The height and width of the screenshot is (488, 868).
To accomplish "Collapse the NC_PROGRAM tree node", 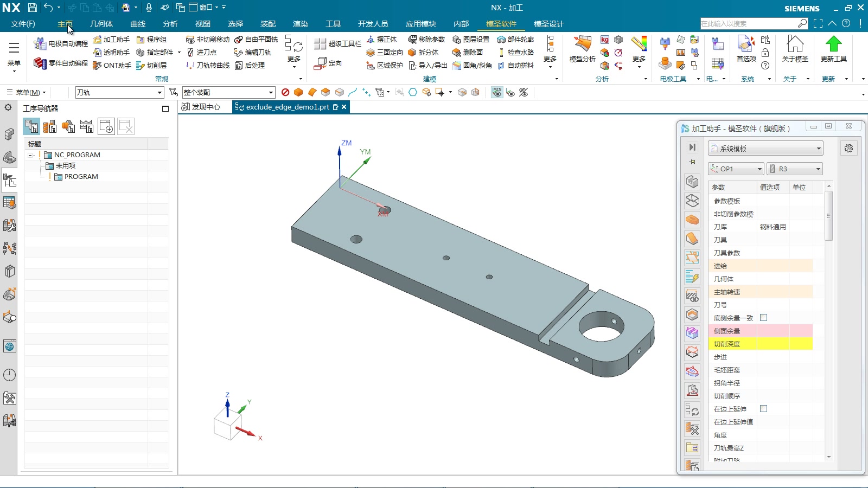I will pos(31,155).
